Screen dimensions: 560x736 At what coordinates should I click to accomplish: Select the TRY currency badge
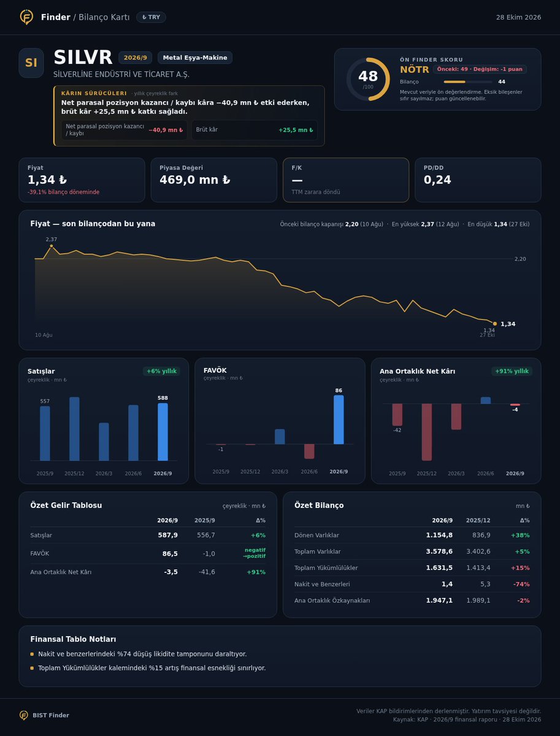(151, 17)
